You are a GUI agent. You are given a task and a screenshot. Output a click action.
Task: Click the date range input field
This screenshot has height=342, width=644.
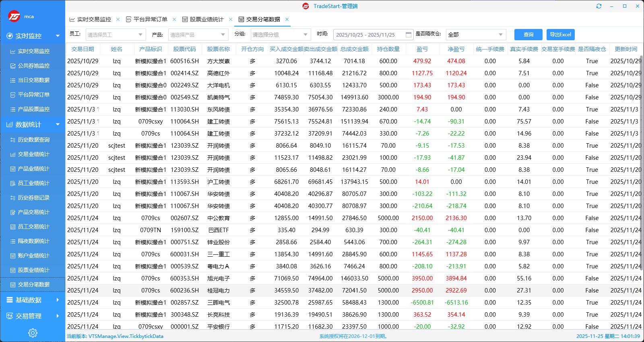[374, 35]
